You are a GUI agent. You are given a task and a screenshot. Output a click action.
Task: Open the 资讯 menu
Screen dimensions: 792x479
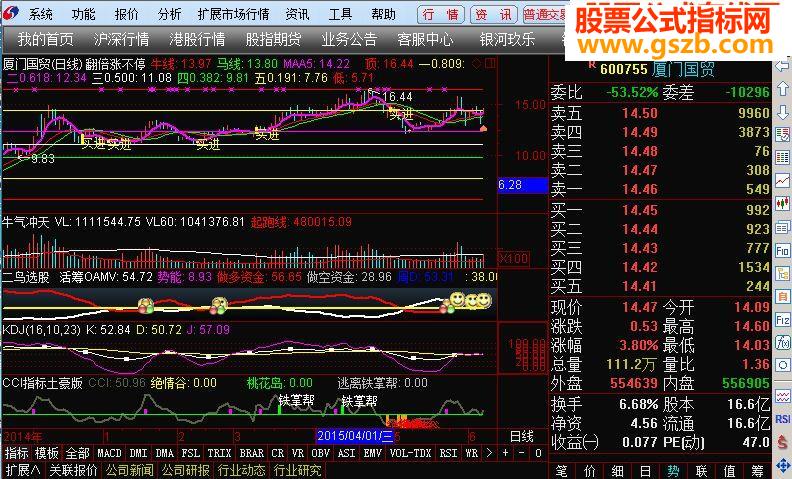tap(297, 14)
